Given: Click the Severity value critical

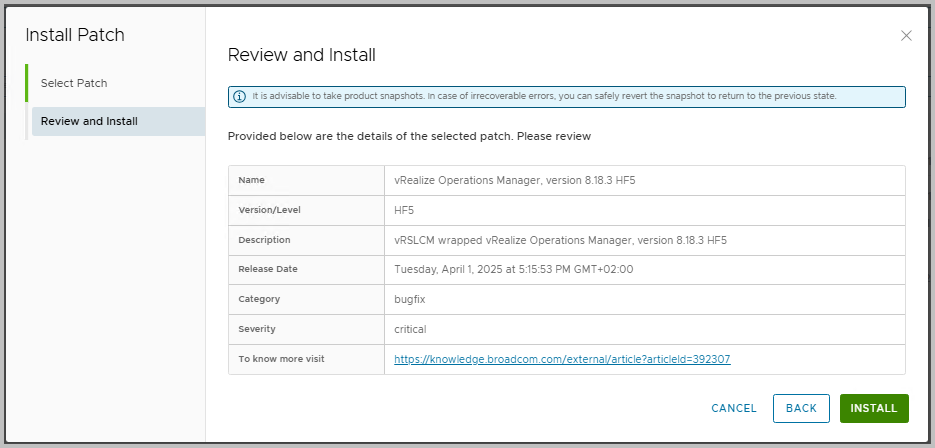Looking at the screenshot, I should pos(410,329).
